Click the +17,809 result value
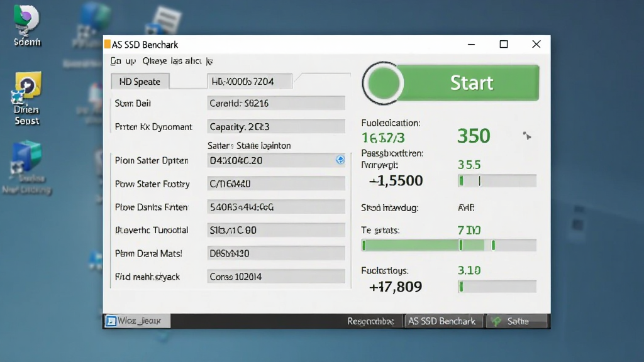This screenshot has width=644, height=362. (396, 287)
